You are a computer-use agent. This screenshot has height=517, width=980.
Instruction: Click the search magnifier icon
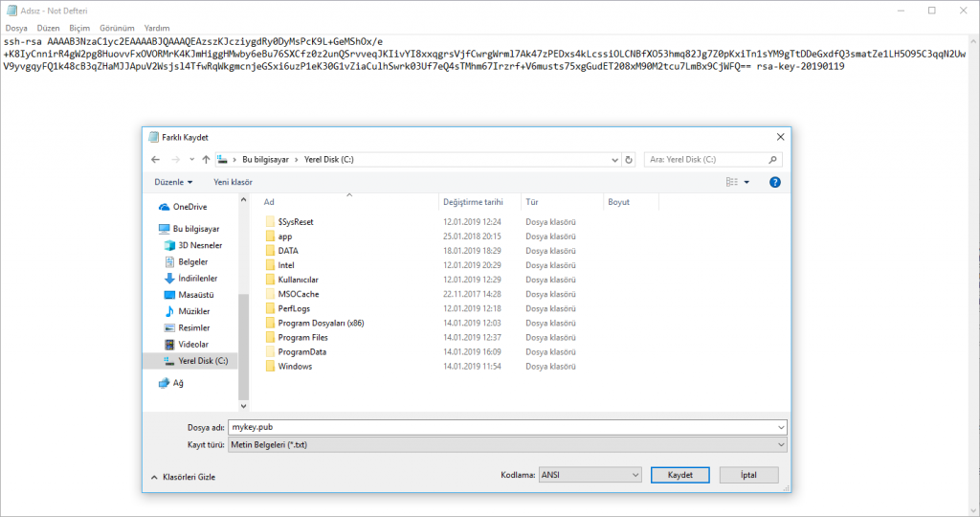click(772, 160)
